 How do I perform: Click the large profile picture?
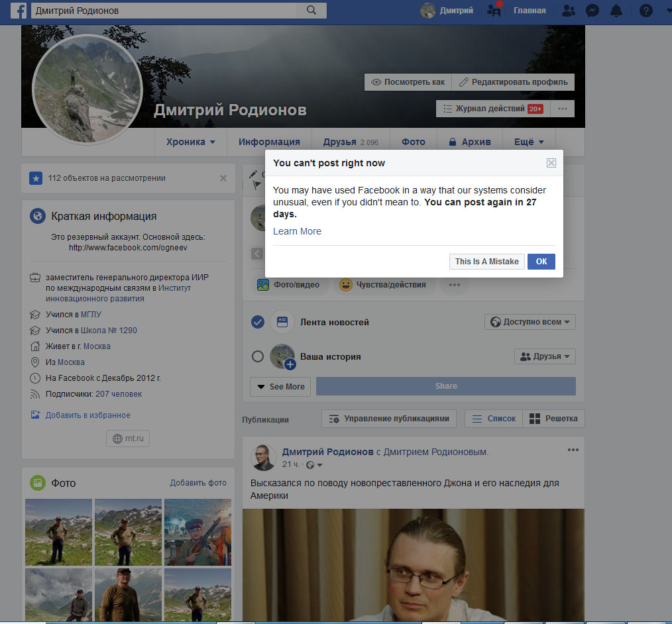coord(87,89)
